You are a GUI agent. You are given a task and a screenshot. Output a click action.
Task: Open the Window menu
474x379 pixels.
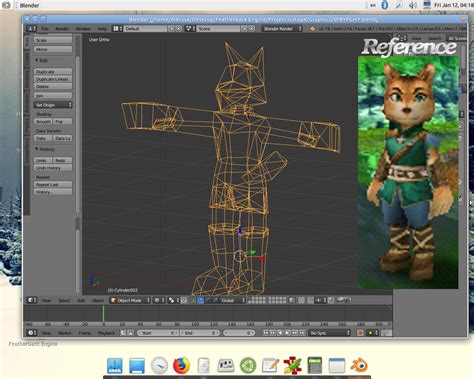click(83, 29)
